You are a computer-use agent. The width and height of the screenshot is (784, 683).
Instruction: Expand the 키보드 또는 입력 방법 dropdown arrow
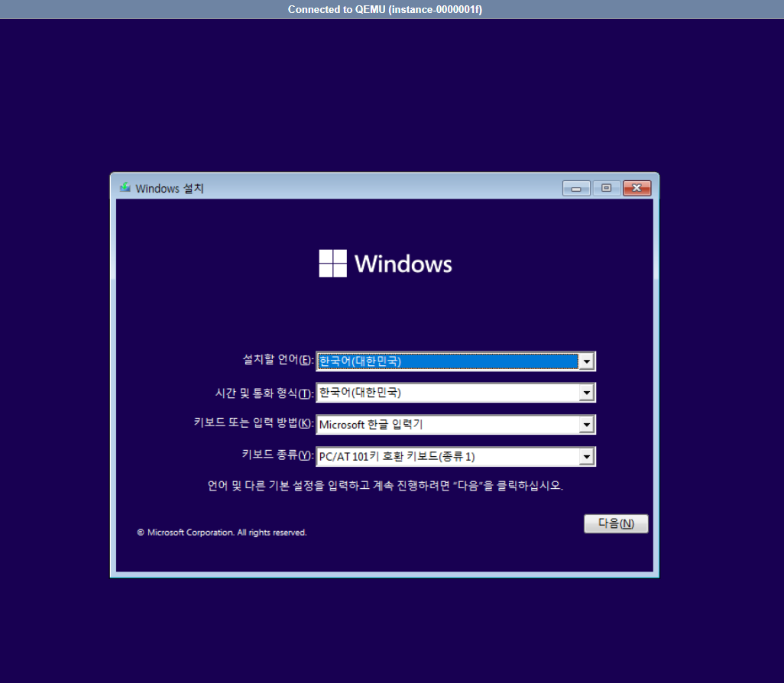click(586, 425)
